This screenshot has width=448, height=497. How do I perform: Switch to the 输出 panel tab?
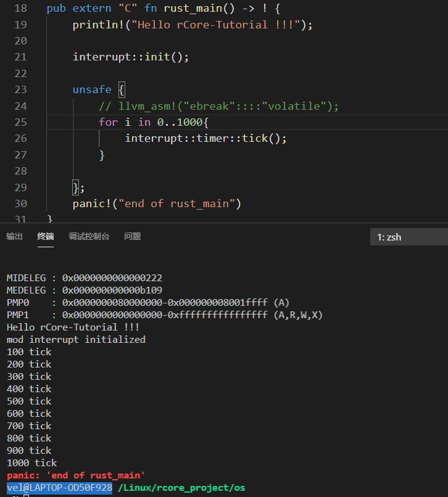pos(14,236)
